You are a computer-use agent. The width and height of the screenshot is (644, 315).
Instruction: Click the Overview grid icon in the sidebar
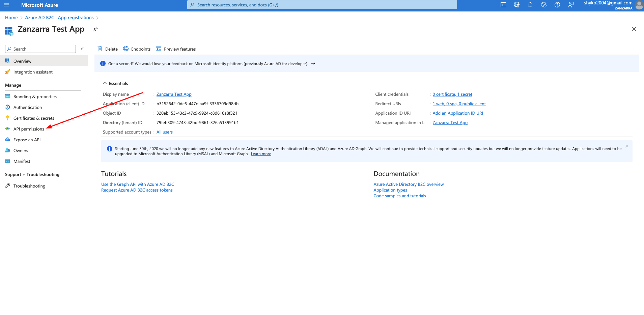7,61
